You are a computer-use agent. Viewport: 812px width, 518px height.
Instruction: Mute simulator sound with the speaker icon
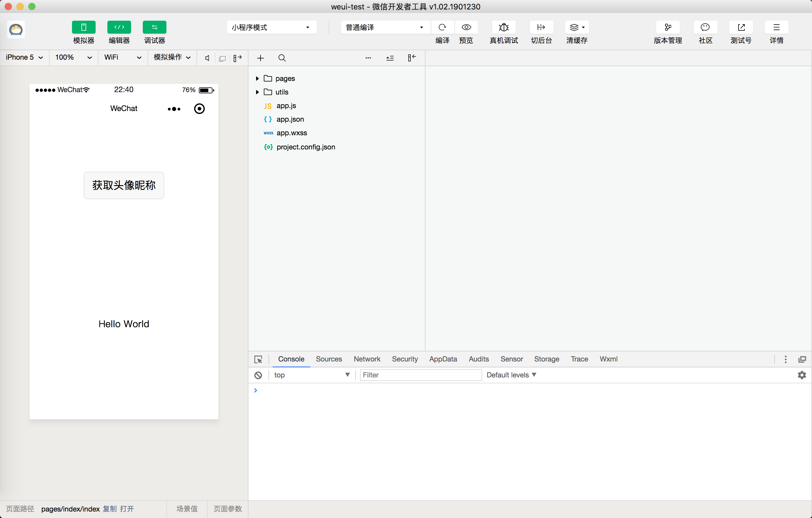[207, 58]
